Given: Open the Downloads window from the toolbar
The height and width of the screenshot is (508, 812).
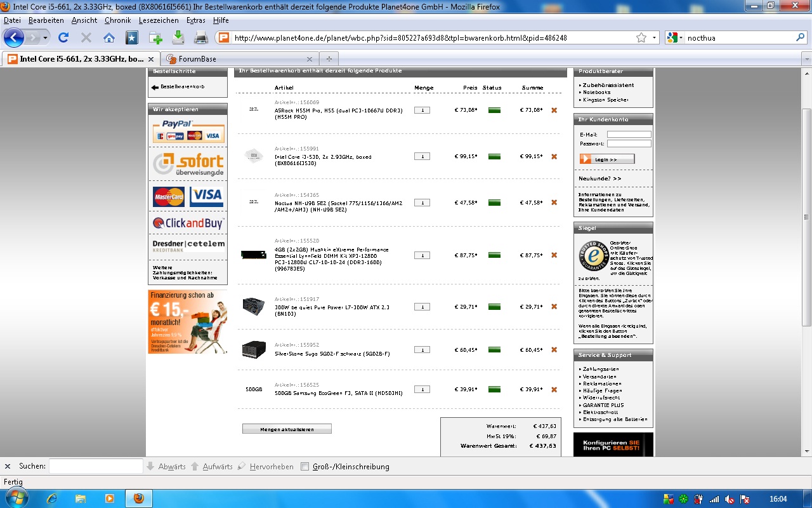Looking at the screenshot, I should click(x=178, y=38).
